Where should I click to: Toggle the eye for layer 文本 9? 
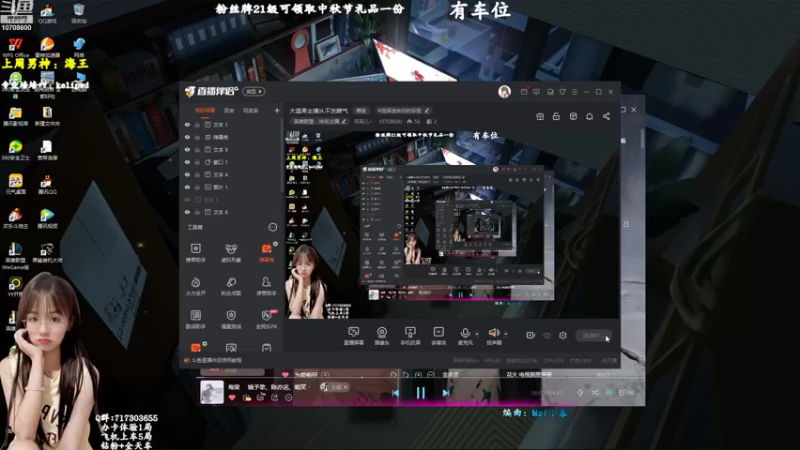pyautogui.click(x=187, y=149)
